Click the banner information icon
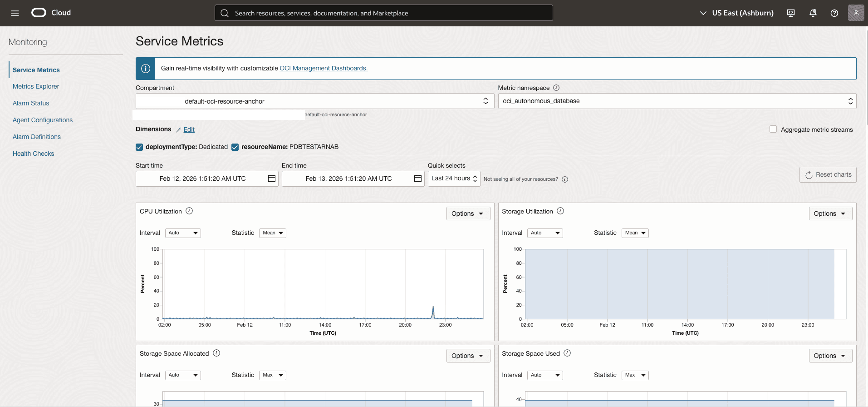The height and width of the screenshot is (407, 868). click(x=146, y=69)
